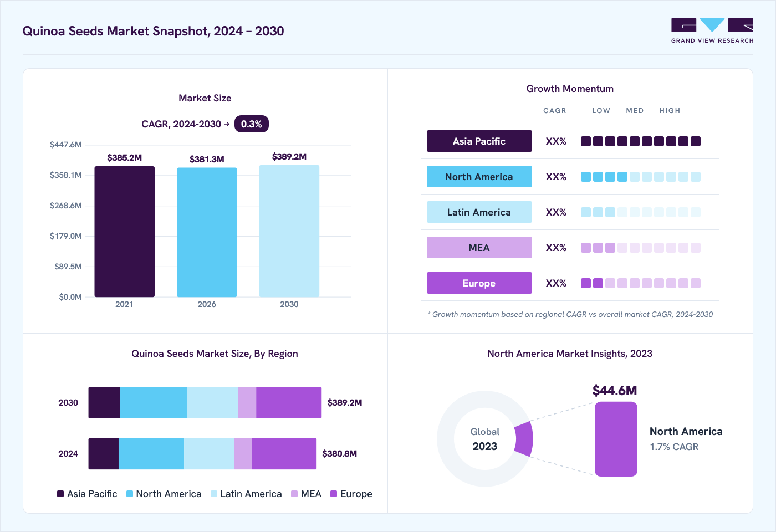Click the "XX%" value in the Europe row
Image resolution: width=776 pixels, height=532 pixels.
556,283
